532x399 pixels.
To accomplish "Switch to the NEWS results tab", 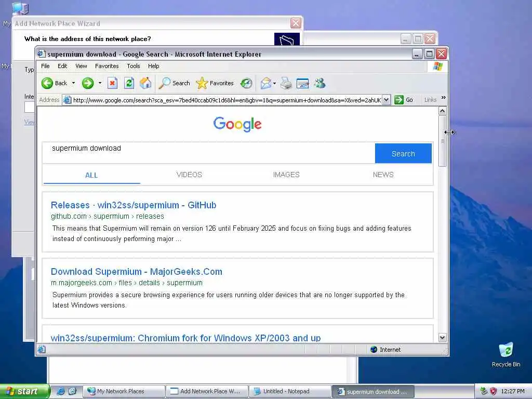I will pos(383,175).
